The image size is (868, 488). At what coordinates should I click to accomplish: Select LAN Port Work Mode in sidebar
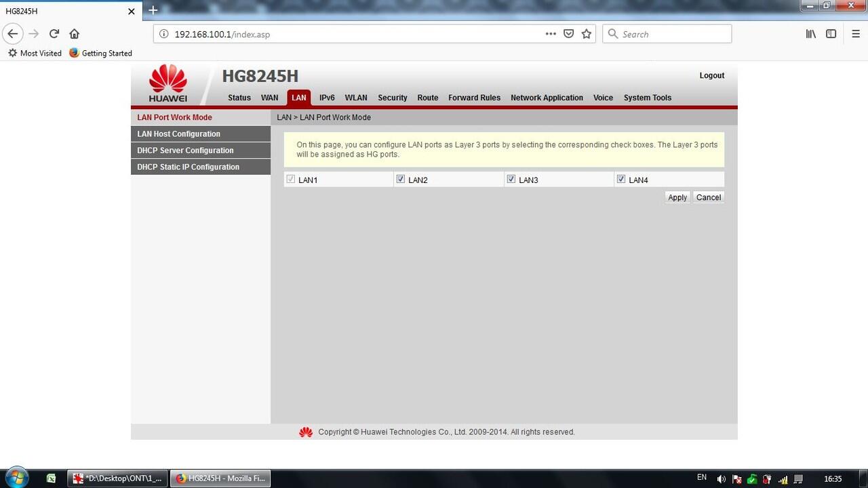tap(201, 117)
